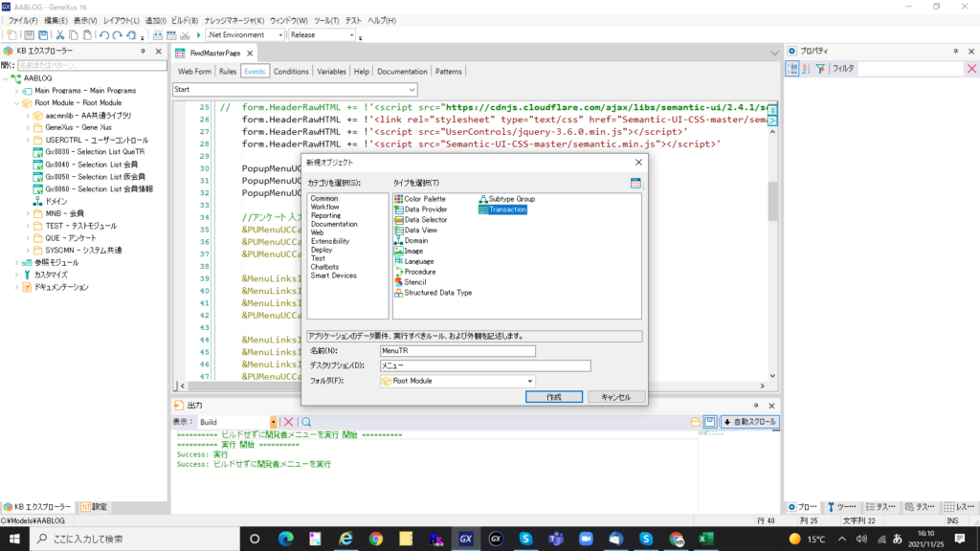Select Language object type
The width and height of the screenshot is (980, 551).
click(413, 261)
